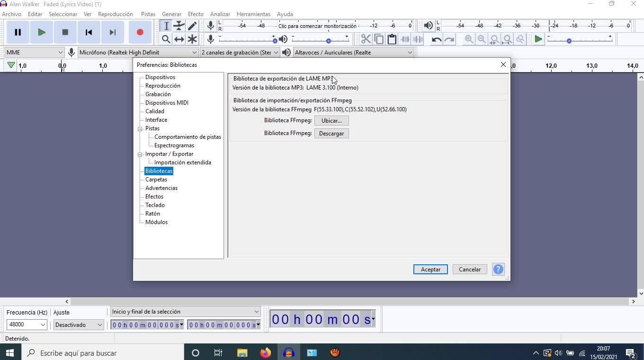The image size is (644, 360).
Task: Click the Undo arrow icon
Action: 437,39
